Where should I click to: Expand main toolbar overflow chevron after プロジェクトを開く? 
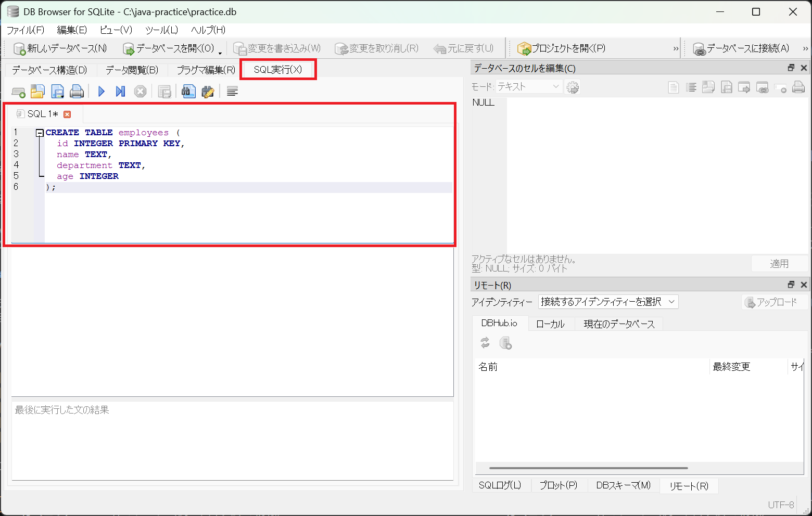coord(676,48)
